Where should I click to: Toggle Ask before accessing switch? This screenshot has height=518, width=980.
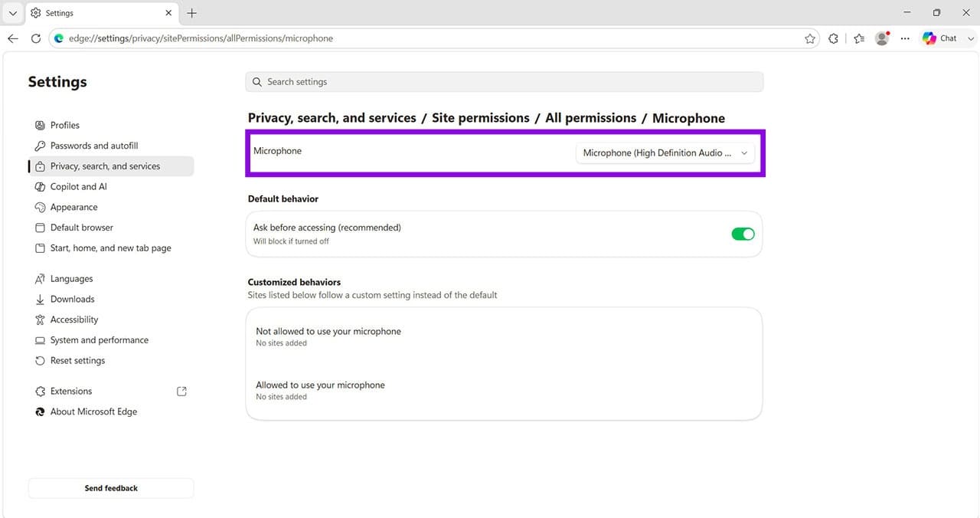click(x=743, y=234)
